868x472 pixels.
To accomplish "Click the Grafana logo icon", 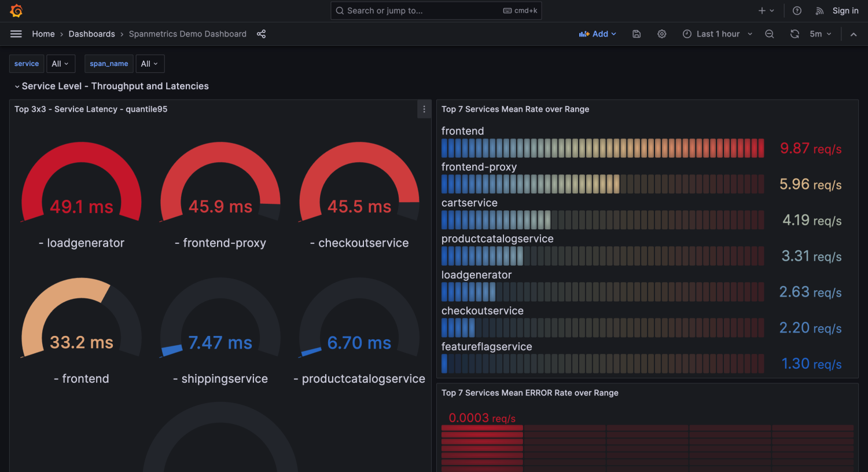I will pyautogui.click(x=16, y=11).
